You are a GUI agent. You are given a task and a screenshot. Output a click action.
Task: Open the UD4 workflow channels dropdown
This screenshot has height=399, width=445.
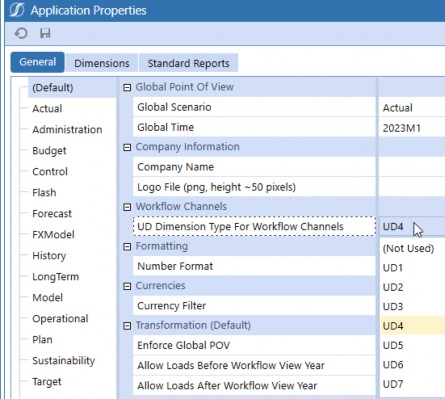(x=412, y=227)
